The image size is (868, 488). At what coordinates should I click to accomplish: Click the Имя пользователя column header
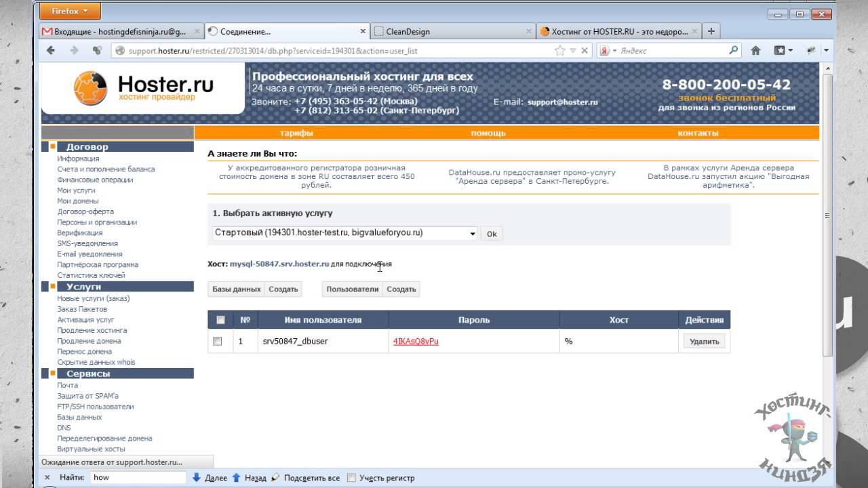(x=323, y=320)
